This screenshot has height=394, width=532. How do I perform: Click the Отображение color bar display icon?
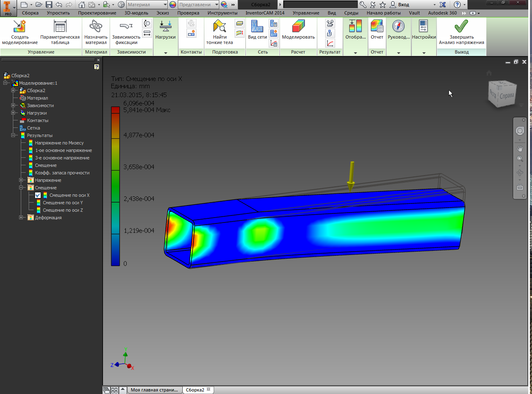point(355,27)
